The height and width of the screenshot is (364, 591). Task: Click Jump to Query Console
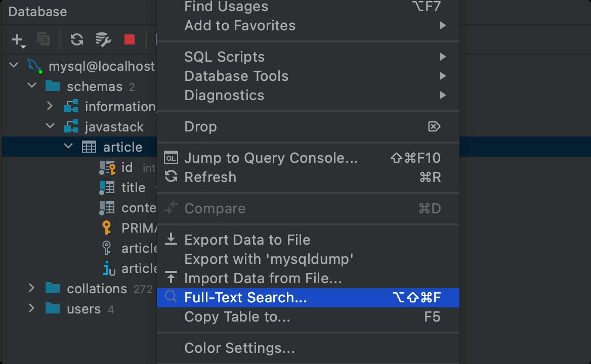click(x=271, y=158)
